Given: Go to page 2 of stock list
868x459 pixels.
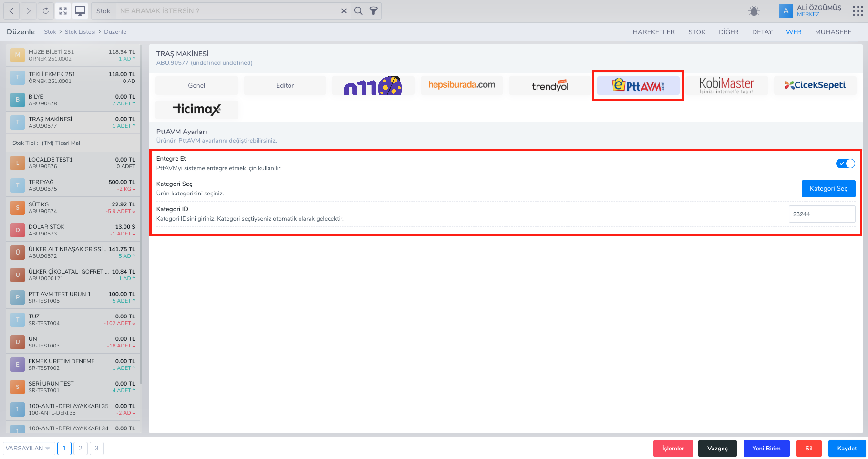Looking at the screenshot, I should pyautogui.click(x=81, y=449).
